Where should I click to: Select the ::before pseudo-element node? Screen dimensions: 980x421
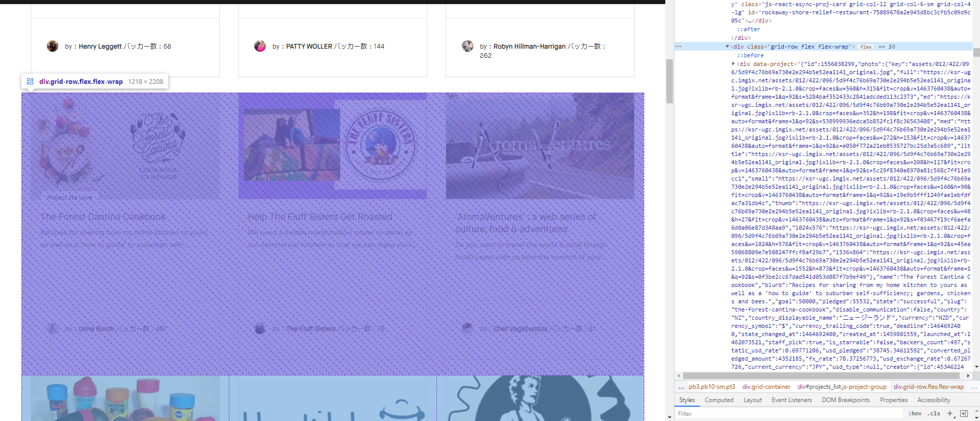point(750,55)
